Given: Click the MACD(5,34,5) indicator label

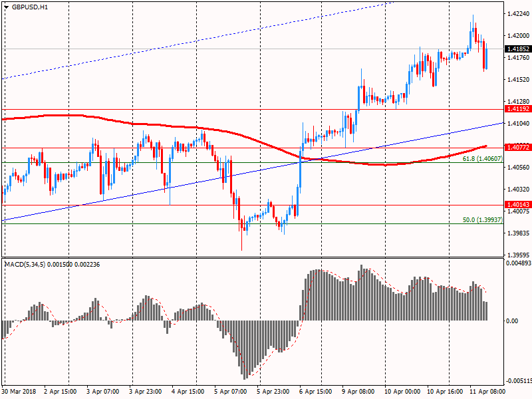Looking at the screenshot, I should tap(25, 264).
